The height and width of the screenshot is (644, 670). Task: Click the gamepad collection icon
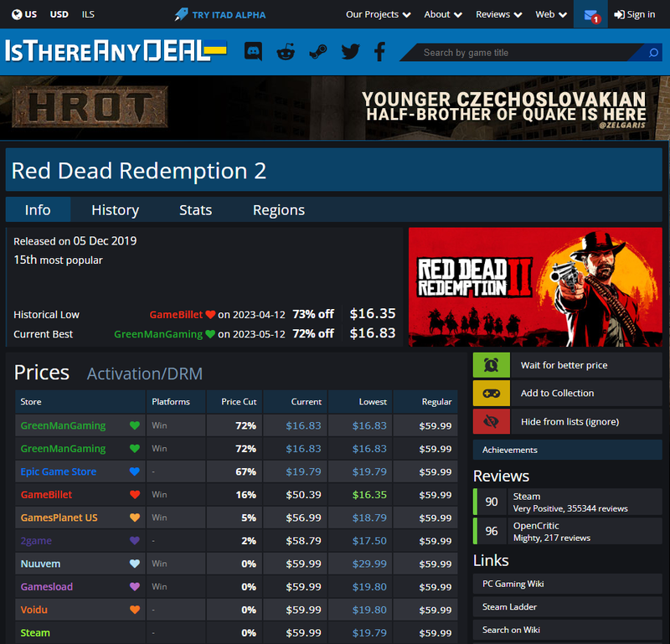tap(492, 393)
